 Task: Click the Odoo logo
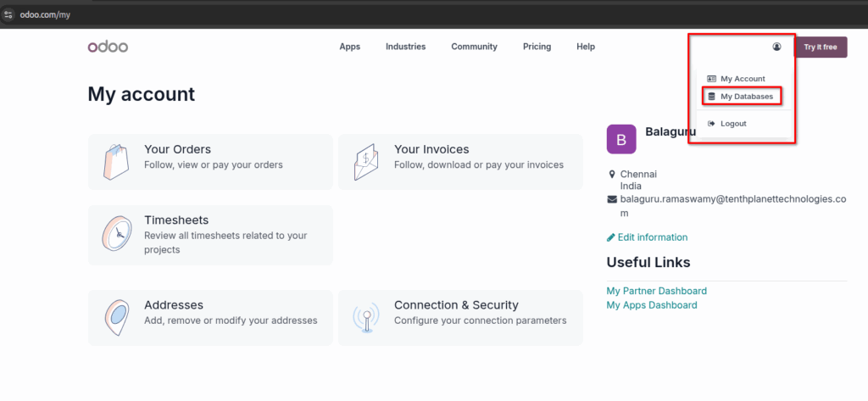[x=108, y=47]
